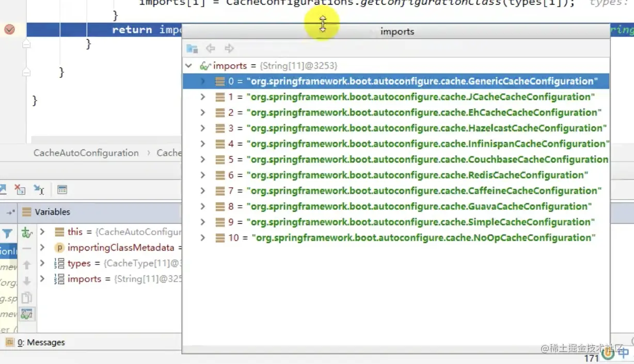
Task: Click the forward arrow in imports popup toolbar
Action: pyautogui.click(x=229, y=48)
